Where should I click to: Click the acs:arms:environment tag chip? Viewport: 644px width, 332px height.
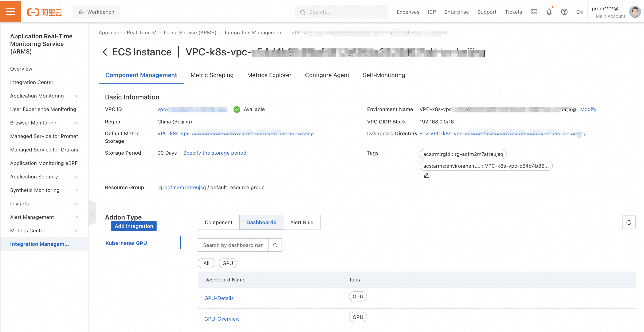[x=486, y=166]
